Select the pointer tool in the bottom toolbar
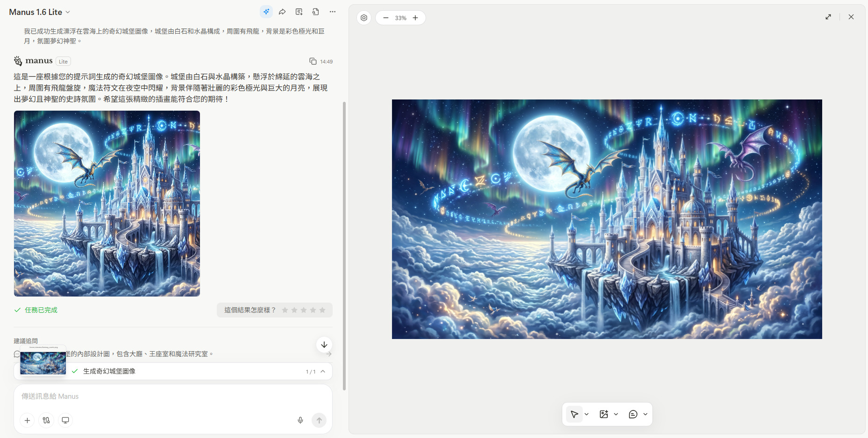 click(575, 414)
